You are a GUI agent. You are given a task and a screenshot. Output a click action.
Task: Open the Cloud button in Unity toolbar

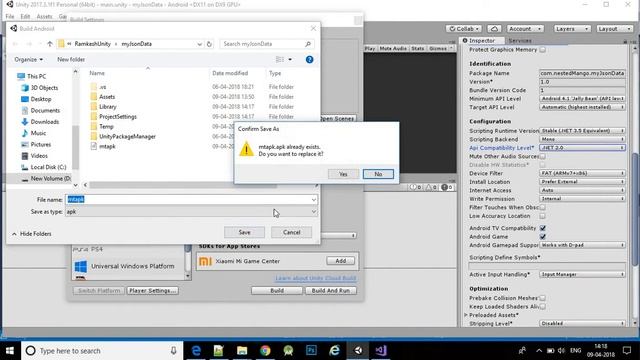point(494,29)
